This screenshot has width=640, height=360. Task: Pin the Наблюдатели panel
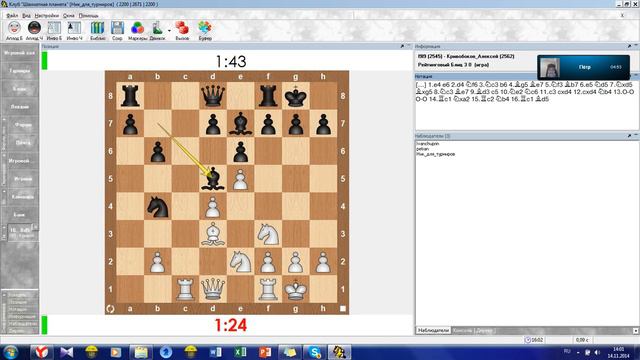click(629, 136)
